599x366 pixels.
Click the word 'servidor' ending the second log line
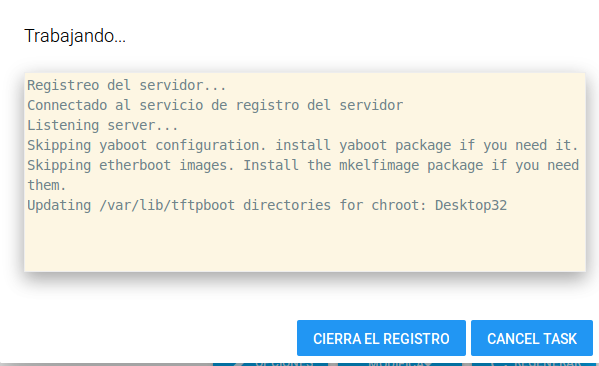(x=371, y=105)
